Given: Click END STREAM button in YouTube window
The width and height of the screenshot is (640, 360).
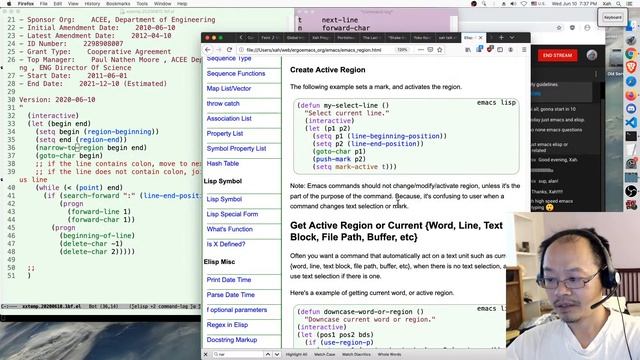Looking at the screenshot, I should click(557, 55).
